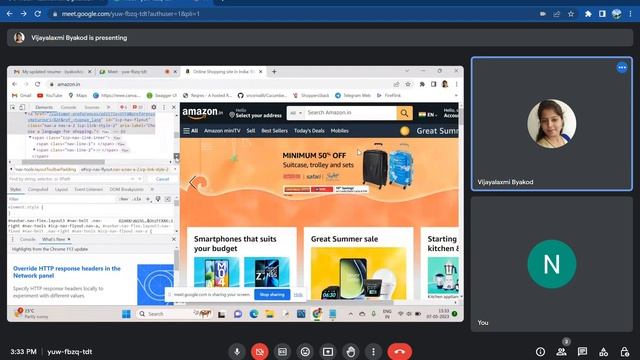Viewport: 640px width, 360px height.
Task: Select your own 'You' participant tile
Action: (x=551, y=264)
